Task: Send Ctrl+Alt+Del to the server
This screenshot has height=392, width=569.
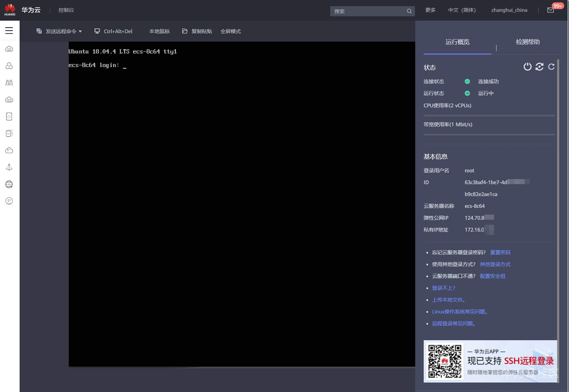Action: point(113,31)
